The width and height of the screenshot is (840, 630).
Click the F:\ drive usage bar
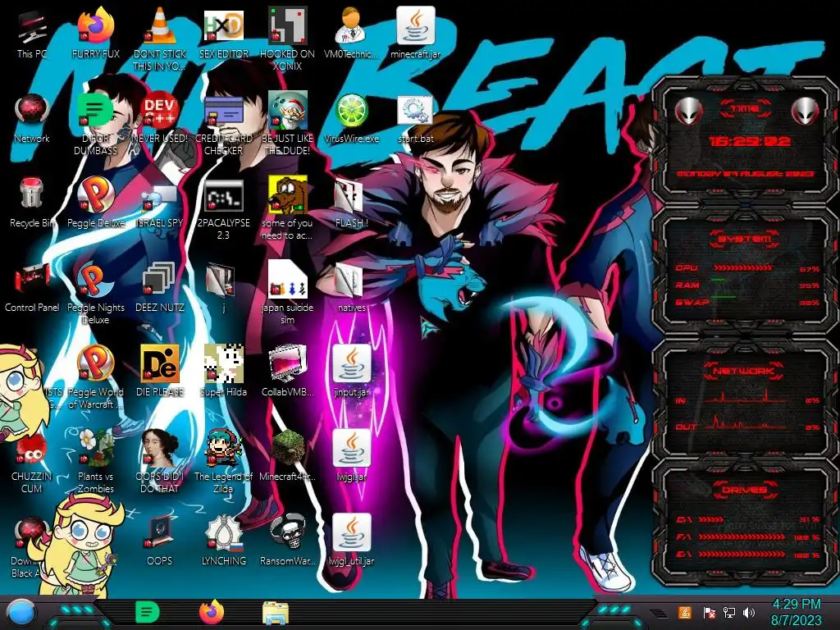(x=742, y=536)
